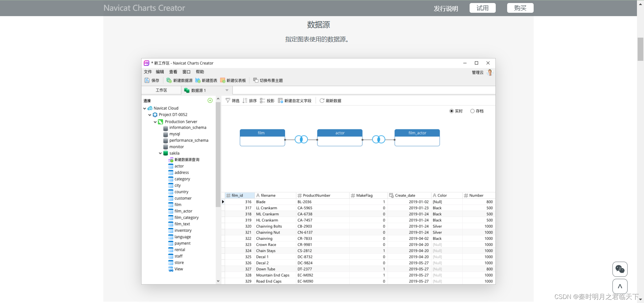Click the View item icon in tree
This screenshot has height=303, width=644.
(171, 269)
